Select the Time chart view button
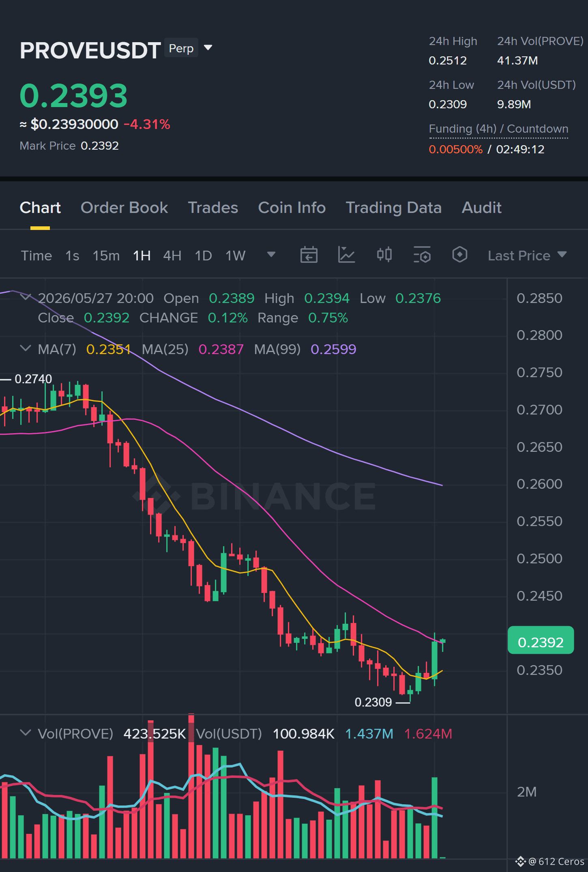588x872 pixels. [36, 256]
